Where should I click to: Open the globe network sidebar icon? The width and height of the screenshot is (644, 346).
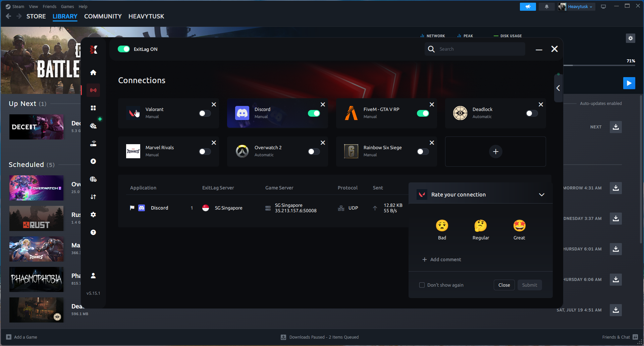[x=93, y=179]
